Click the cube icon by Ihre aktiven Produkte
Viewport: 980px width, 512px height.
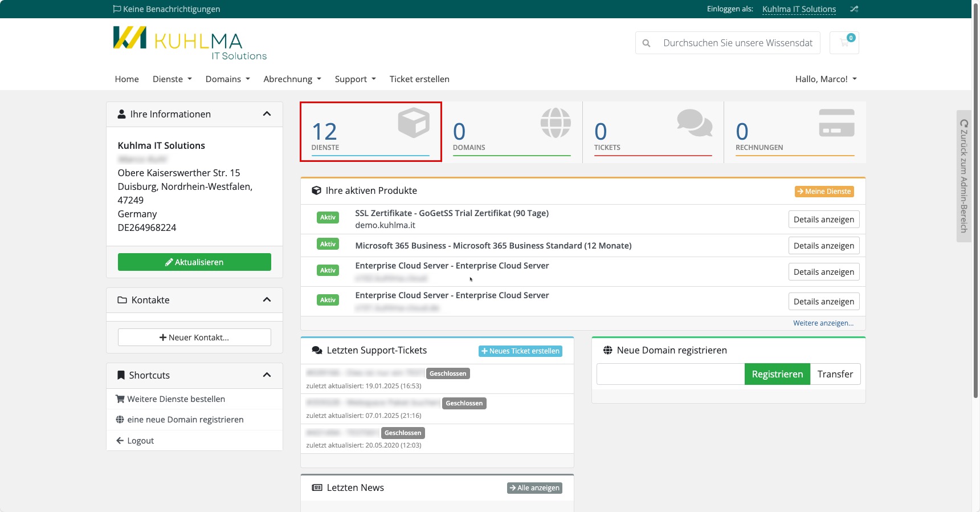point(316,190)
